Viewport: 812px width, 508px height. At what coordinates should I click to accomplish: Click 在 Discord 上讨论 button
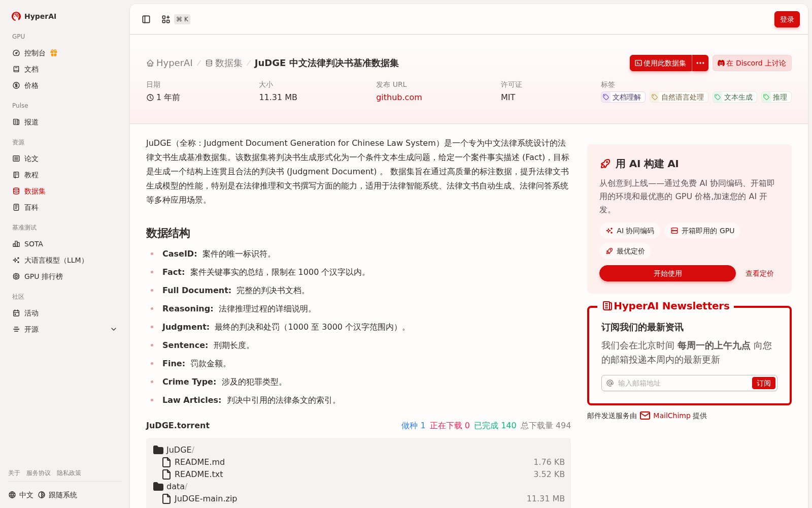pyautogui.click(x=752, y=63)
